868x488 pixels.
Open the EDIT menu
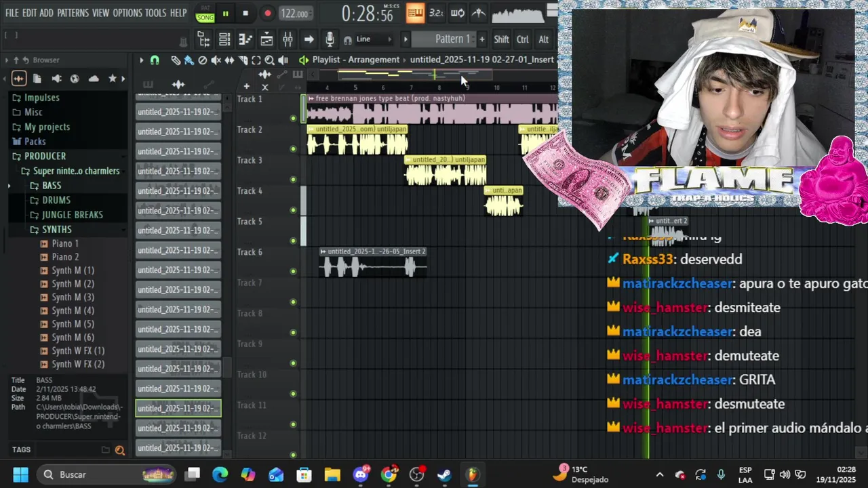coord(29,13)
